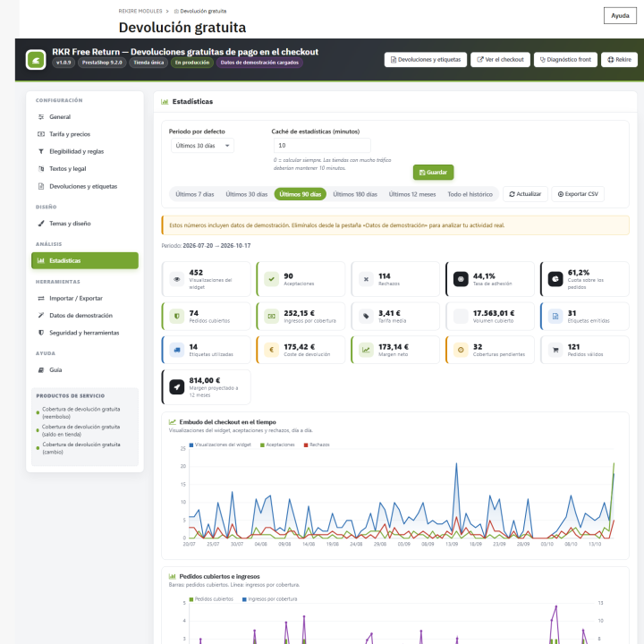Click checkmark icon on Aceptaciones card

[x=272, y=279]
